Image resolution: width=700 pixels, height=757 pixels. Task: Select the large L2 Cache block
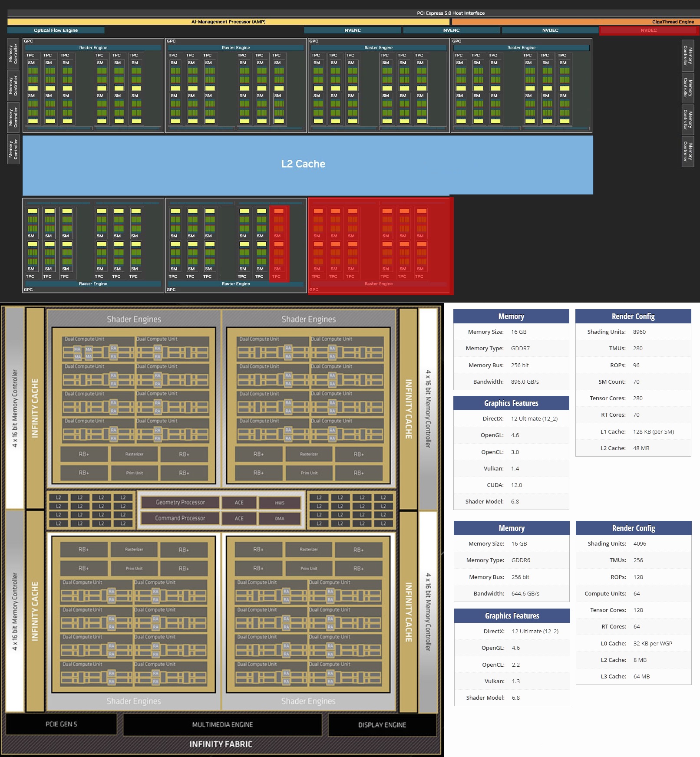click(x=307, y=165)
